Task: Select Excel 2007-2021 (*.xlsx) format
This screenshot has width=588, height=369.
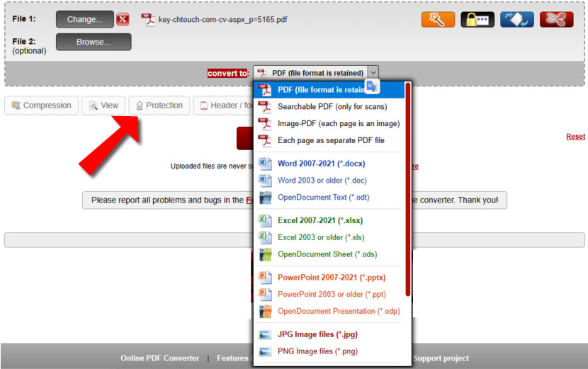Action: point(329,220)
